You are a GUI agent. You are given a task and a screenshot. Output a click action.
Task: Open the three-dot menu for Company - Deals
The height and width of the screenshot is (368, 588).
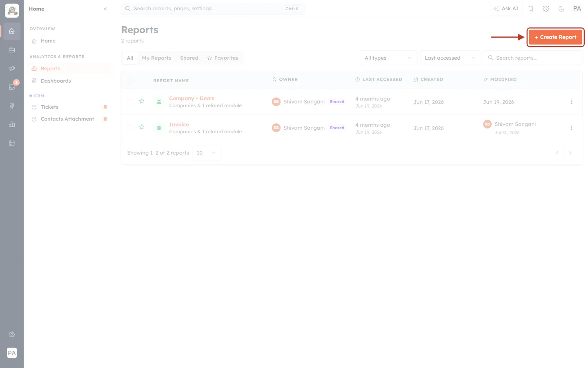(x=571, y=102)
